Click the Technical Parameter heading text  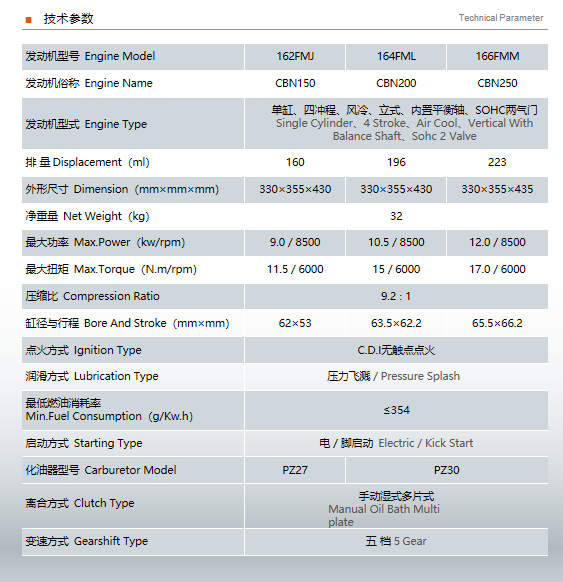point(501,18)
